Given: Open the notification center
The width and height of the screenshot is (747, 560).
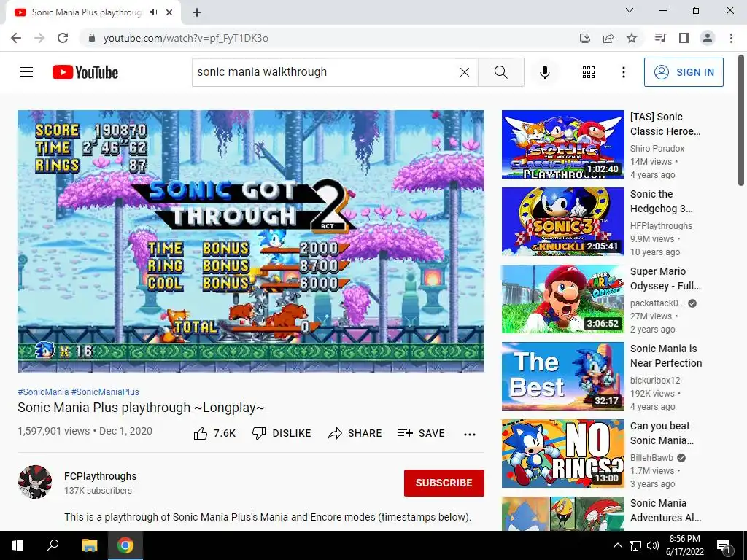Looking at the screenshot, I should pos(724,545).
